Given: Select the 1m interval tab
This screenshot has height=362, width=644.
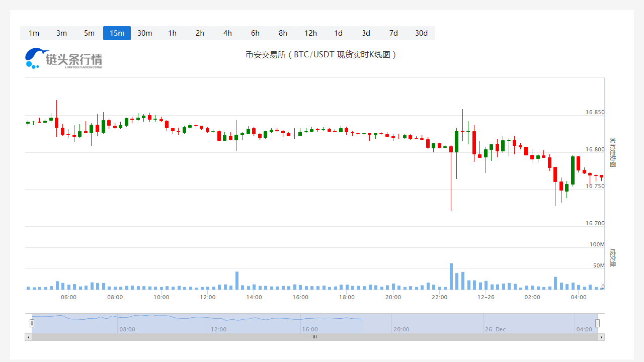Looking at the screenshot, I should click(x=34, y=33).
